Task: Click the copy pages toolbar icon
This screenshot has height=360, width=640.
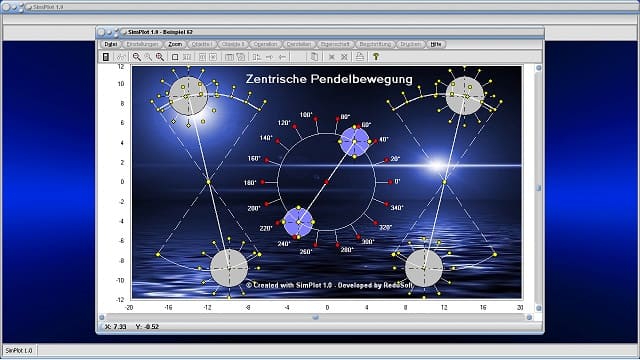Action: (x=314, y=56)
